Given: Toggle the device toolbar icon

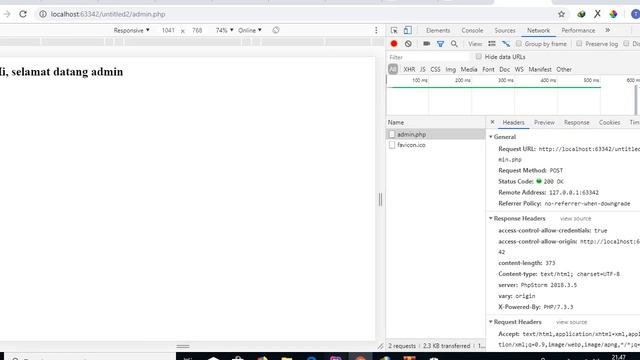Looking at the screenshot, I should coord(407,30).
